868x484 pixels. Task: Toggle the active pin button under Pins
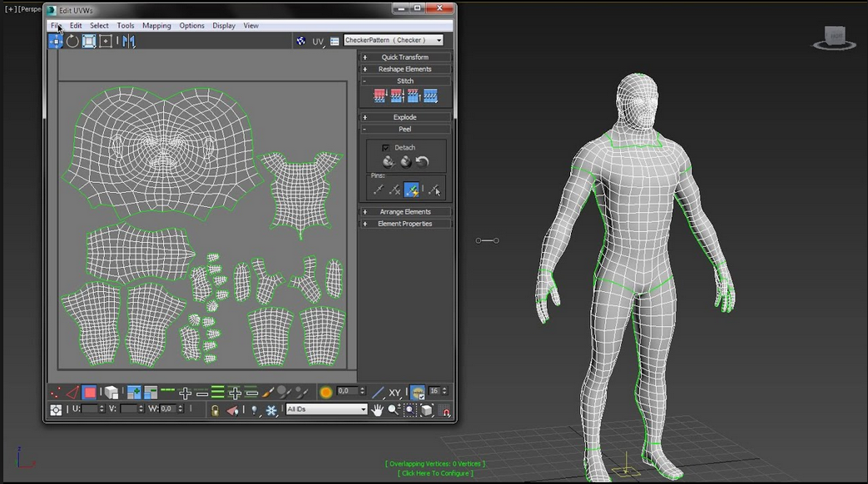(411, 188)
